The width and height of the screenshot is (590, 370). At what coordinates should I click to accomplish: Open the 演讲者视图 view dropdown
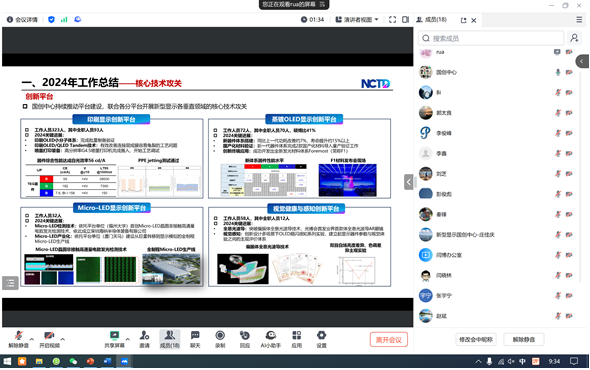(357, 20)
